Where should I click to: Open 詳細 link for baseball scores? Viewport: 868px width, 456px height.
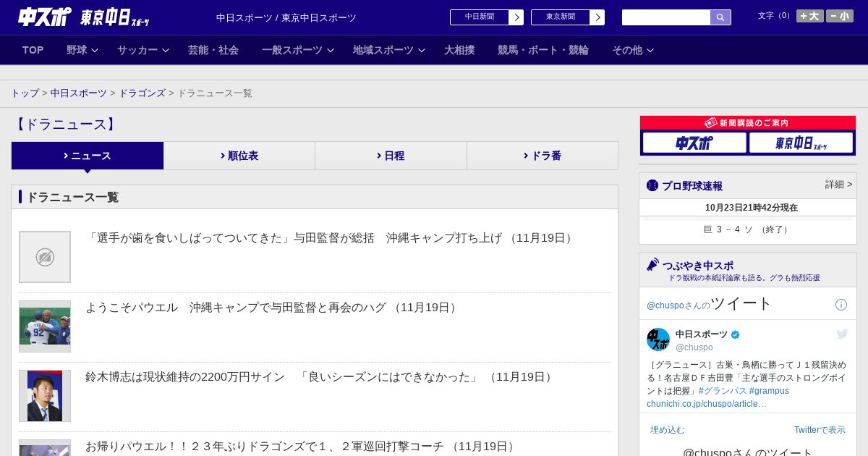click(x=839, y=185)
